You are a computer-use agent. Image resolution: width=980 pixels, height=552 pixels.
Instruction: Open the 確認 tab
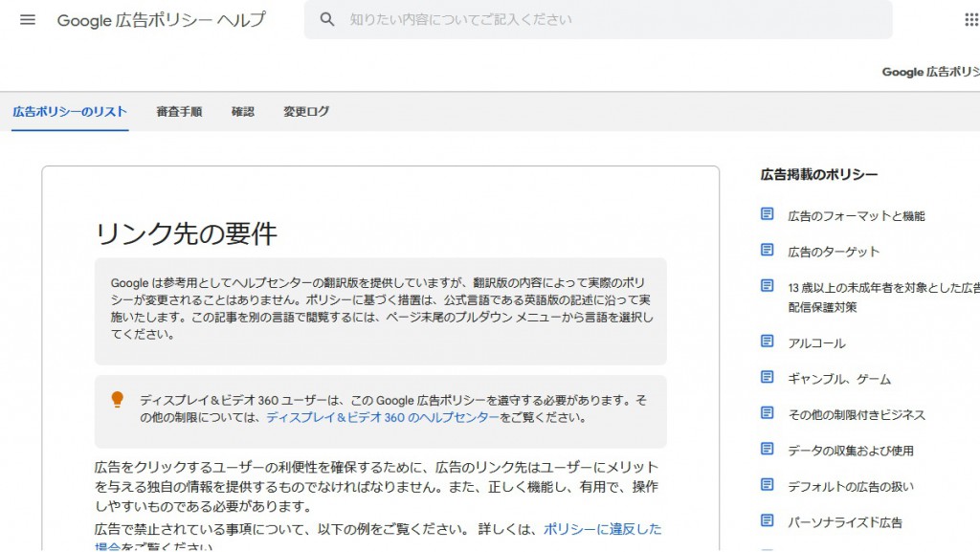click(242, 112)
